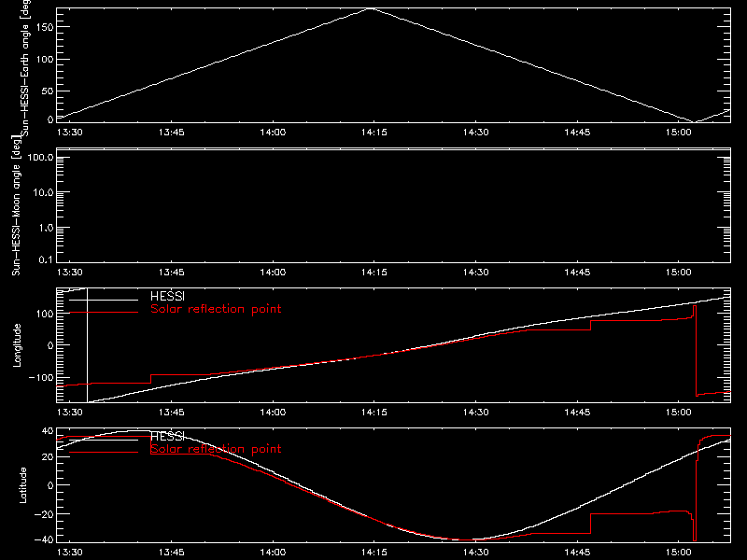The image size is (747, 560).
Task: Select the 50 tick on Earth angle plot
Action: pyautogui.click(x=48, y=91)
